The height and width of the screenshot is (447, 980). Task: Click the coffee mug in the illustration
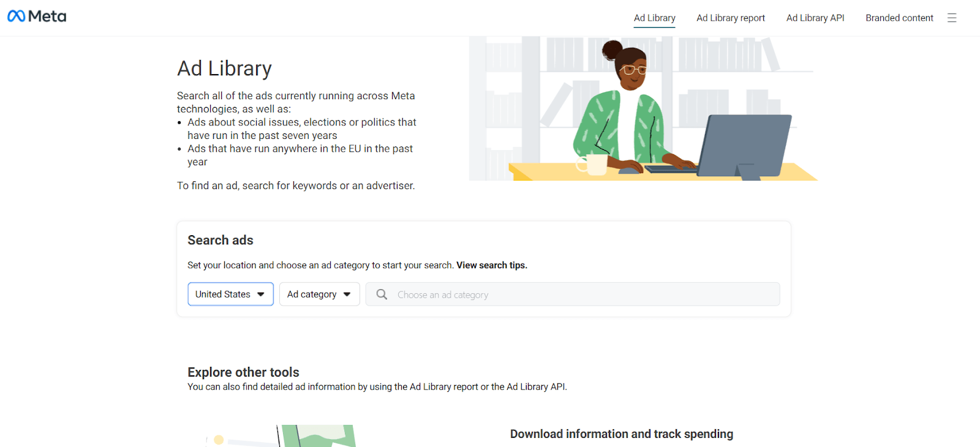click(594, 164)
